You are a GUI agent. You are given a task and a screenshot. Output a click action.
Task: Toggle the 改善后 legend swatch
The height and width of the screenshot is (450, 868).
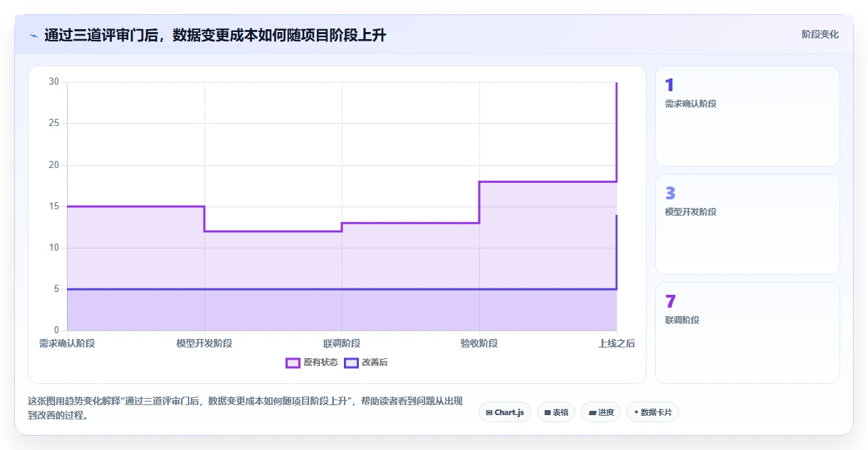pyautogui.click(x=351, y=362)
